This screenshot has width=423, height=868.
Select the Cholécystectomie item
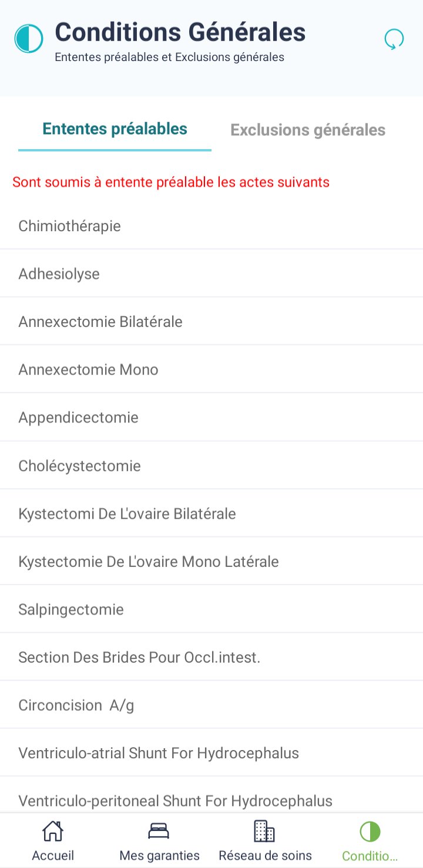(x=211, y=466)
